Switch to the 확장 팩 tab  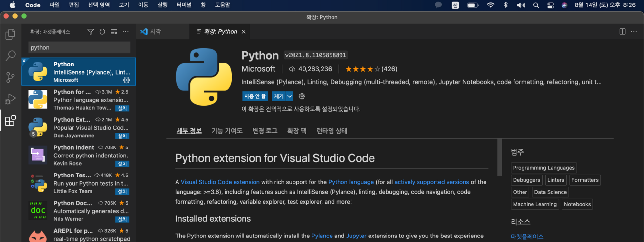tap(297, 131)
